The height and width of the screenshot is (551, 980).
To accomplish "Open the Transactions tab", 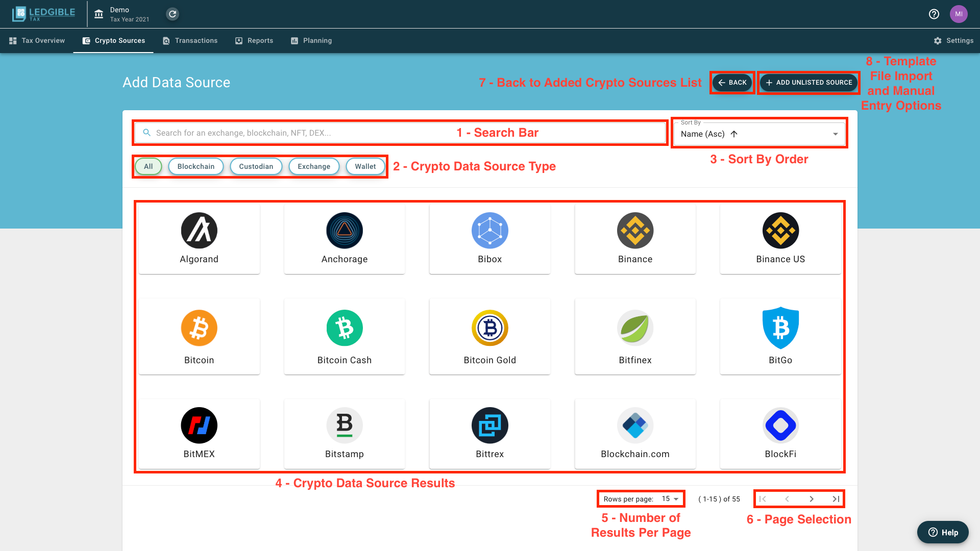I will 190,41.
